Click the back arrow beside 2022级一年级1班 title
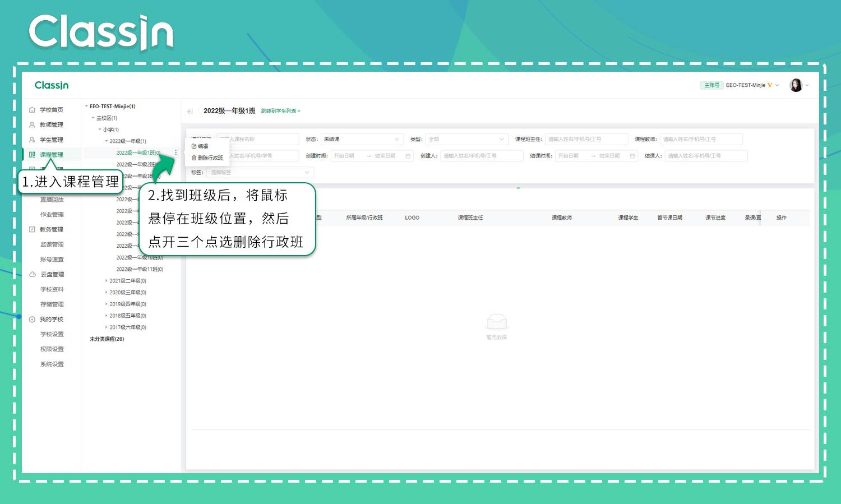This screenshot has width=841, height=504. [190, 112]
